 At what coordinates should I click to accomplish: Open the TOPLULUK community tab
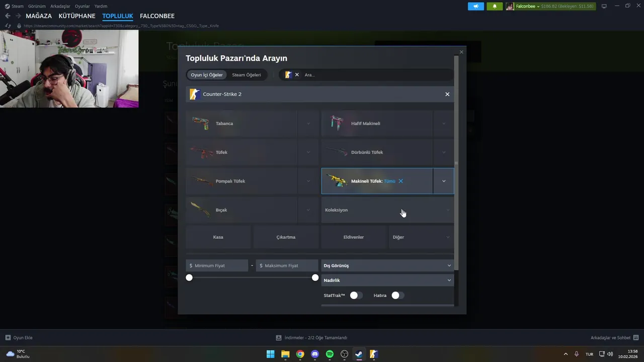click(x=118, y=16)
